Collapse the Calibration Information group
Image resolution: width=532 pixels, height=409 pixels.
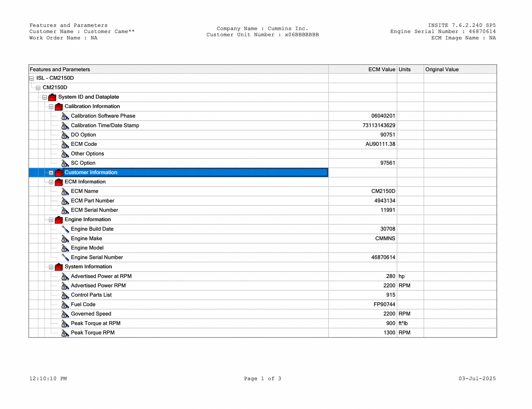tap(51, 107)
